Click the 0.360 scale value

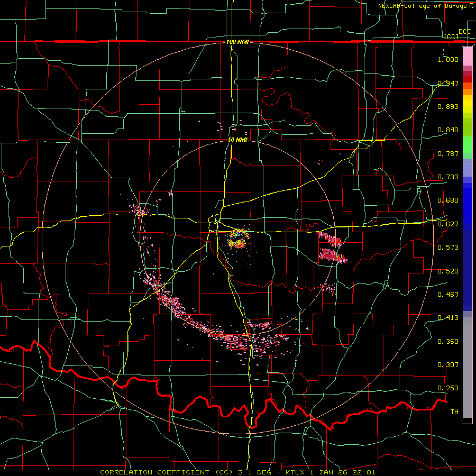tap(448, 341)
